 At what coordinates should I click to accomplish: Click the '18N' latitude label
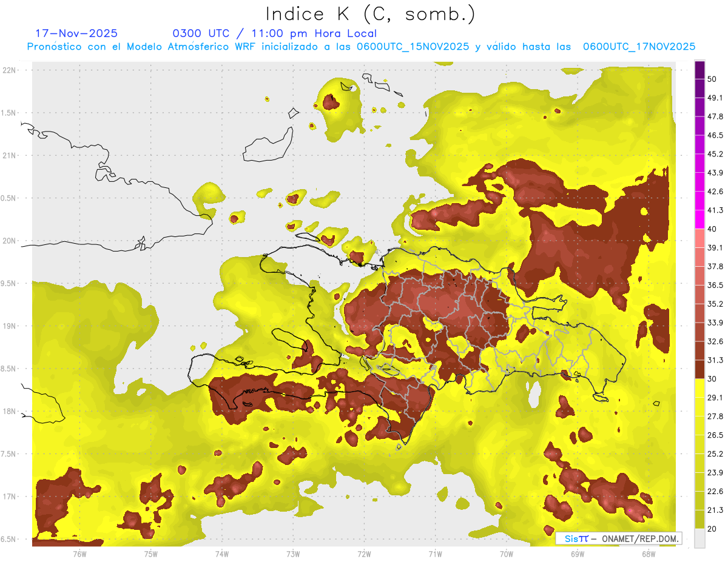tap(10, 412)
